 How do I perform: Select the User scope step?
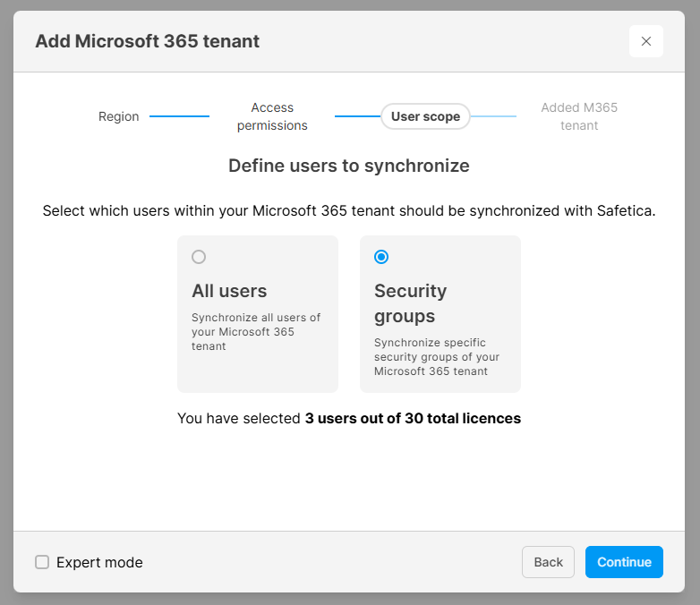pos(425,116)
